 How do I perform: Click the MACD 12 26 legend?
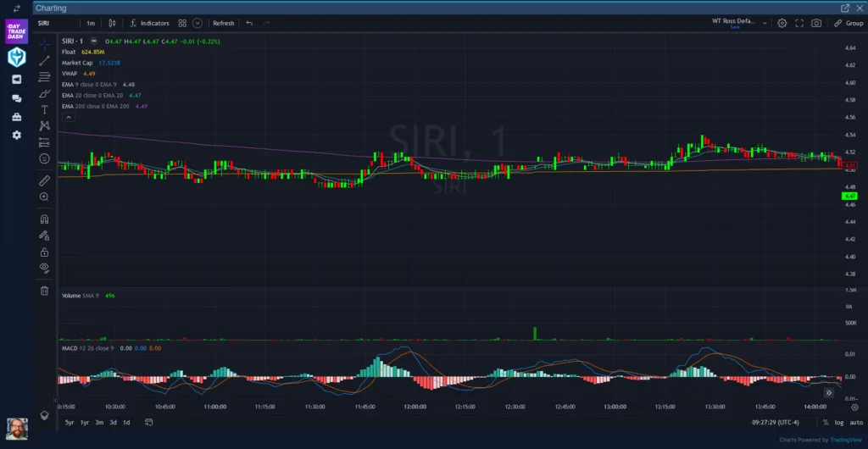(87, 348)
